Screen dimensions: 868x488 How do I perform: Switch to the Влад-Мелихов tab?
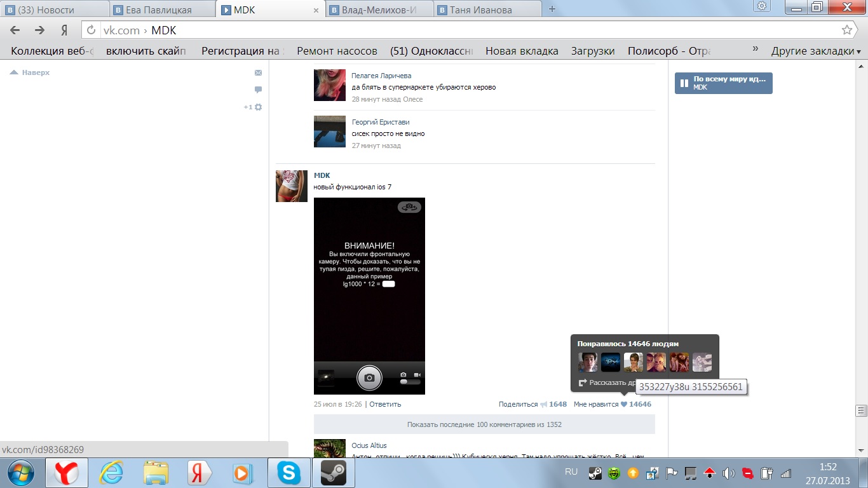click(380, 10)
